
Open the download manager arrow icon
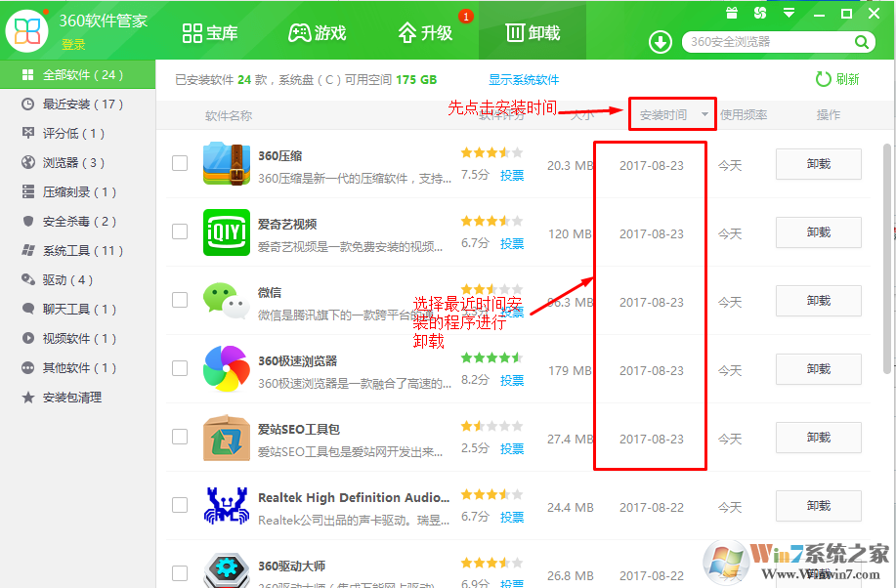[x=660, y=42]
